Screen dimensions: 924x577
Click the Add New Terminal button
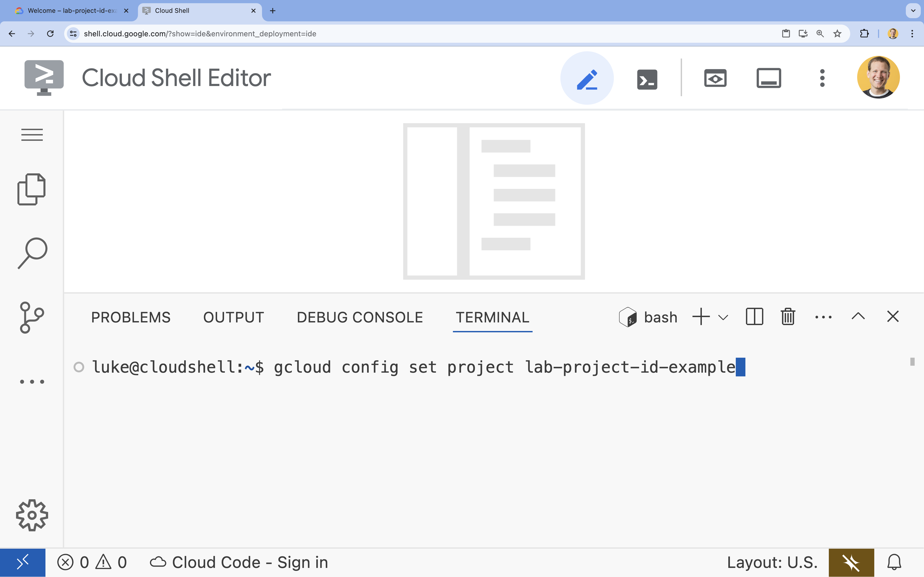(x=700, y=317)
